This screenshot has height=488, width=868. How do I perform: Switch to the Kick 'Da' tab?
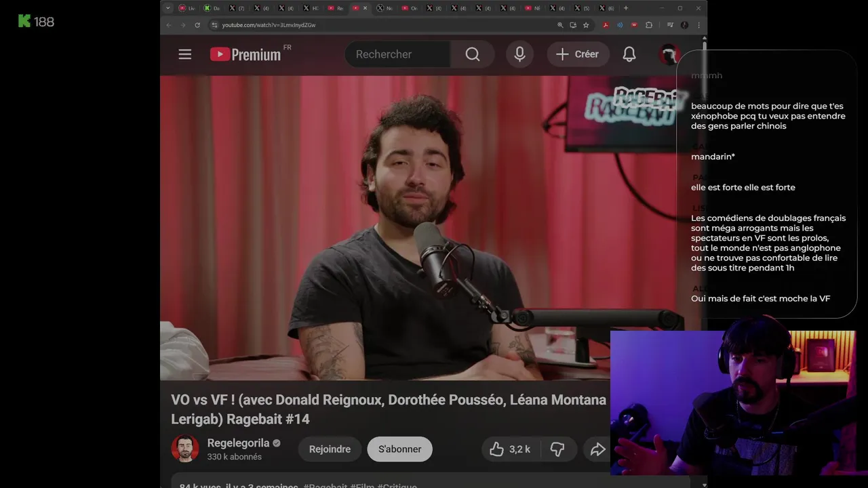(211, 8)
